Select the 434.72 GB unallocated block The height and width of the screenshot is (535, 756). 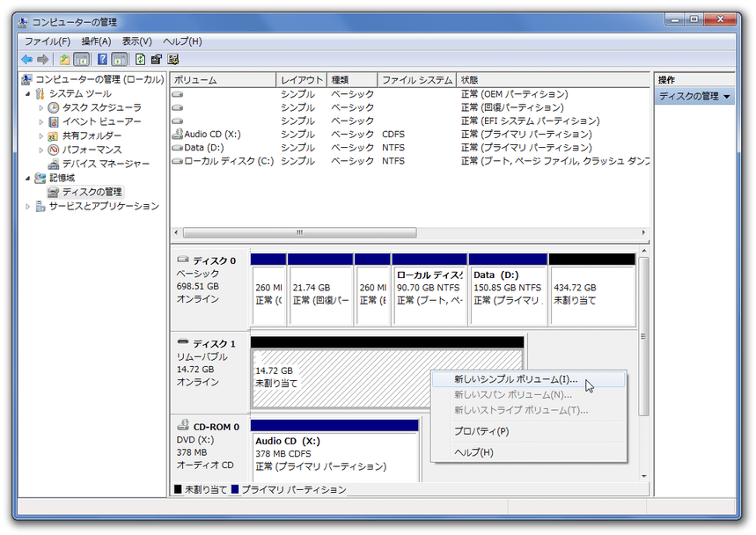coord(592,289)
